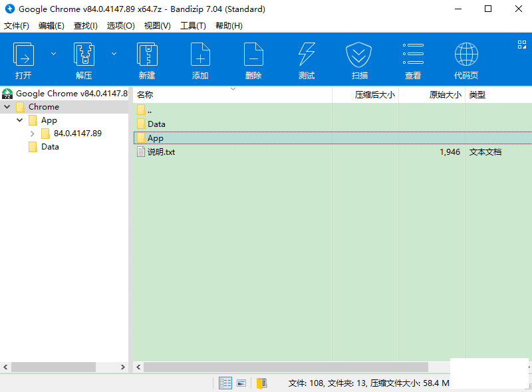Select the Chrome folder in tree
This screenshot has width=532, height=392.
tap(44, 107)
